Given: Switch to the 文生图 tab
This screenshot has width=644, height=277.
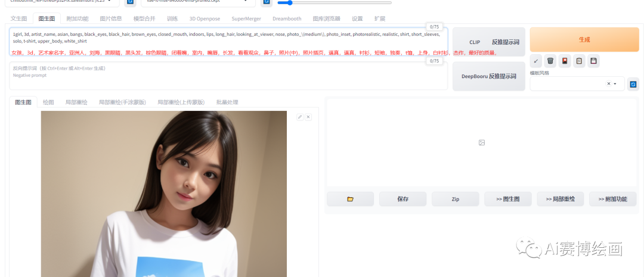Looking at the screenshot, I should tap(19, 18).
